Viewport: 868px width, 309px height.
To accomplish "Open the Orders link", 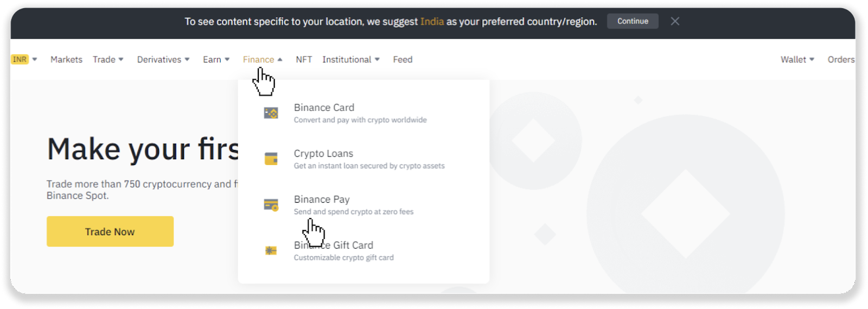I will click(x=841, y=59).
